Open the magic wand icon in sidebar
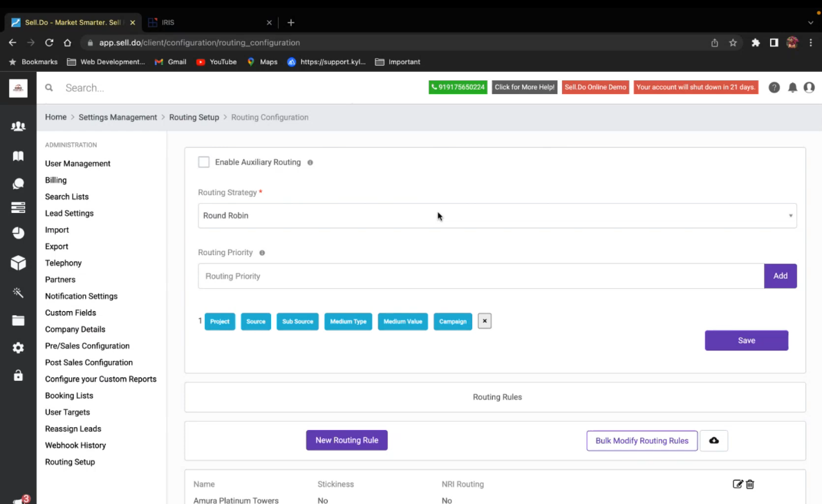 pyautogui.click(x=19, y=292)
